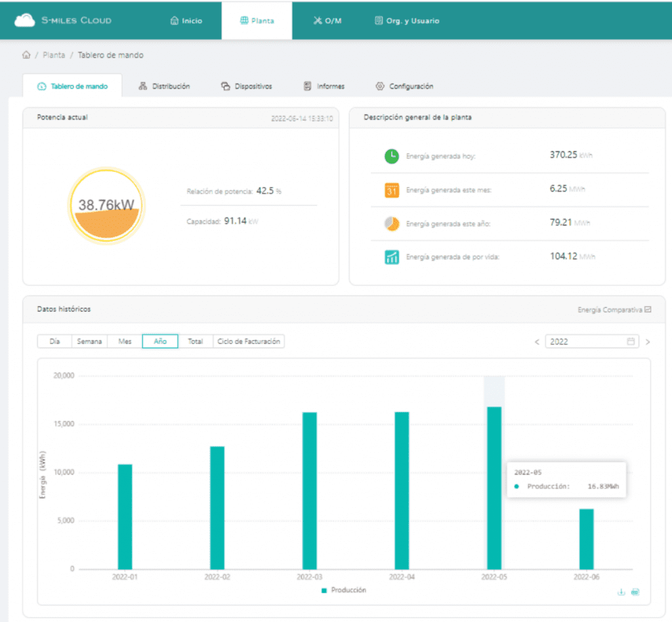Image resolution: width=672 pixels, height=622 pixels.
Task: Advance to next year with right arrow
Action: tap(648, 342)
